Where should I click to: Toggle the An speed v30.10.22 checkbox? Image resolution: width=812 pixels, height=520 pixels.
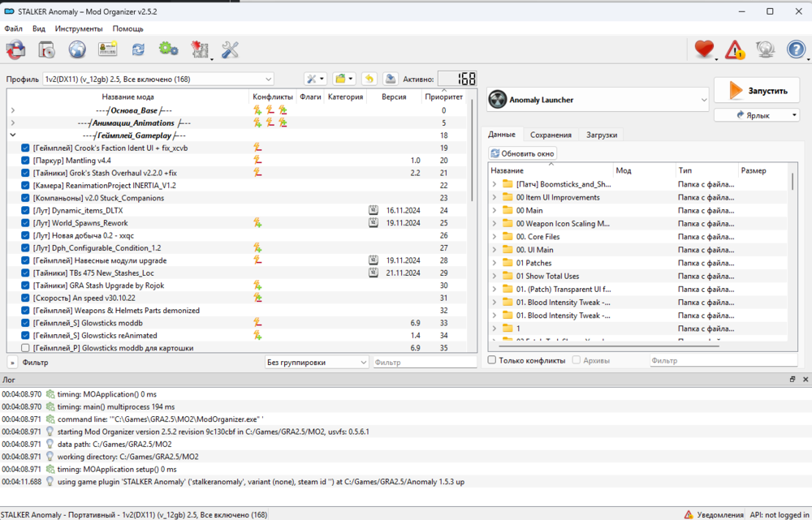[x=25, y=298]
